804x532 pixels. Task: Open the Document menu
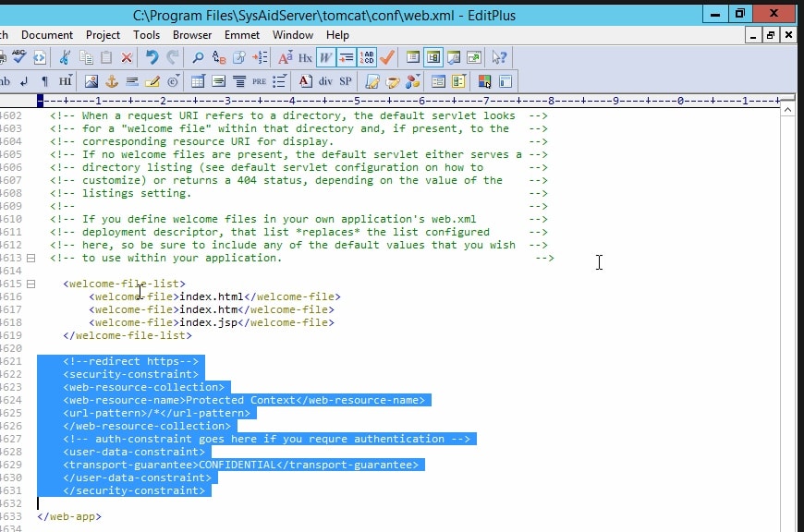point(47,35)
